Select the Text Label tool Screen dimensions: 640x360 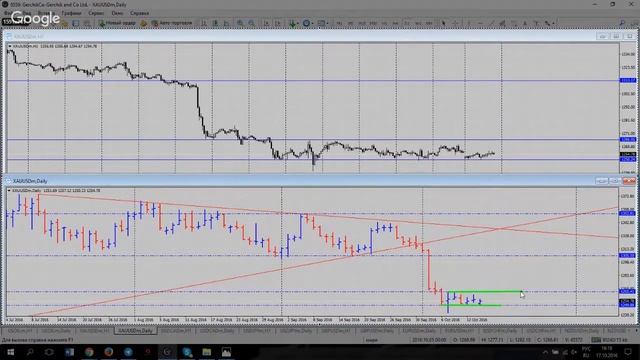[x=536, y=23]
